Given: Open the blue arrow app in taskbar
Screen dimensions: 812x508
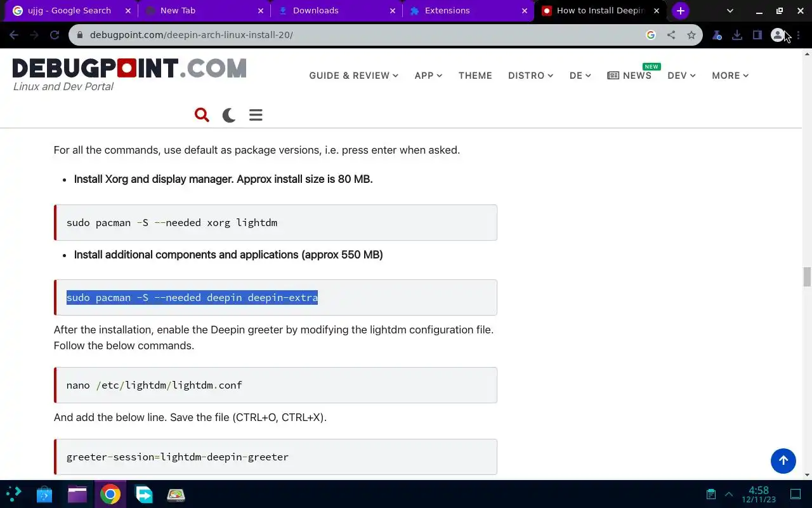Looking at the screenshot, I should coord(144,494).
